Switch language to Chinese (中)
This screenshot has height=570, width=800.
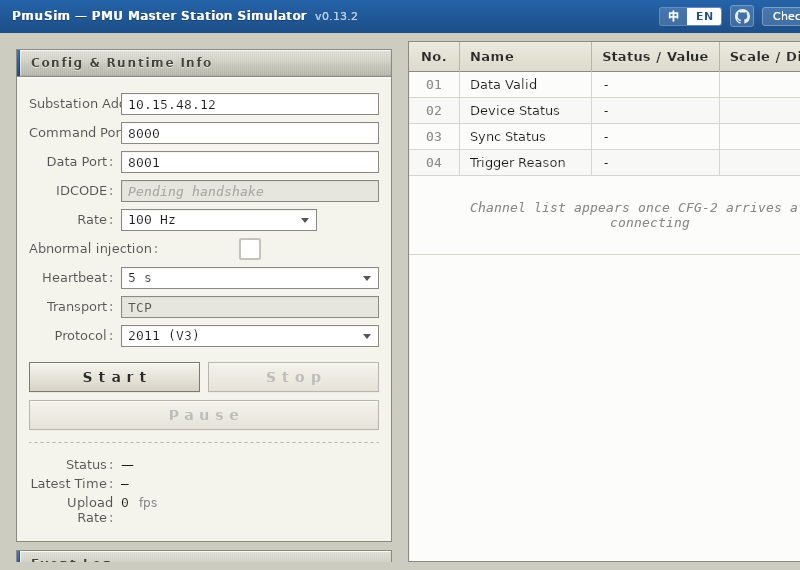673,16
